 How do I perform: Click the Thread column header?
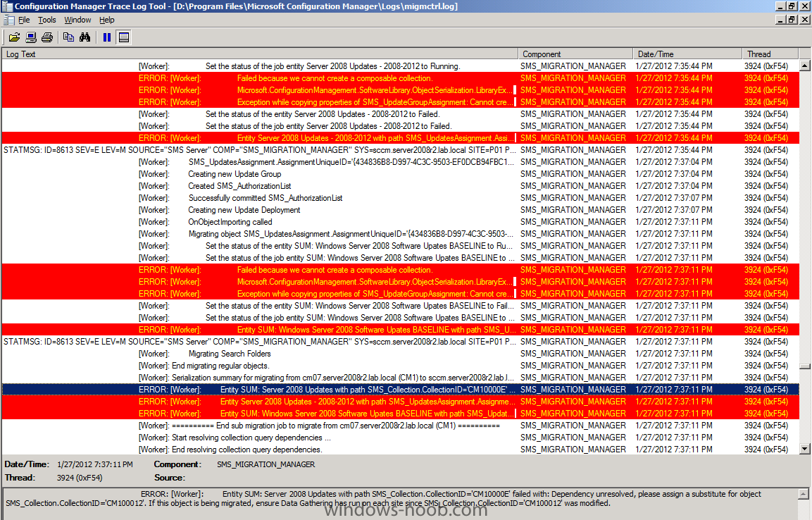coord(770,54)
